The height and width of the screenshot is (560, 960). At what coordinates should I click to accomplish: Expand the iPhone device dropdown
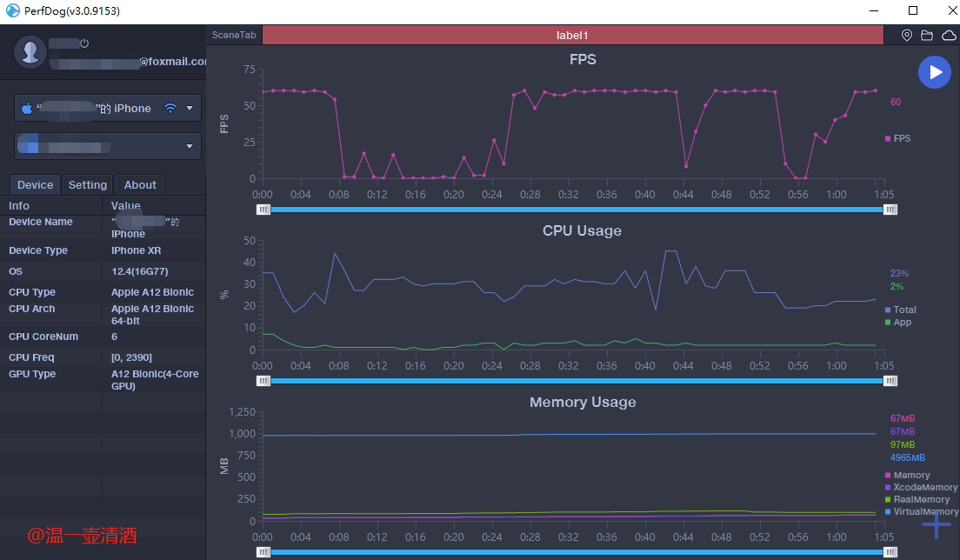pyautogui.click(x=190, y=109)
